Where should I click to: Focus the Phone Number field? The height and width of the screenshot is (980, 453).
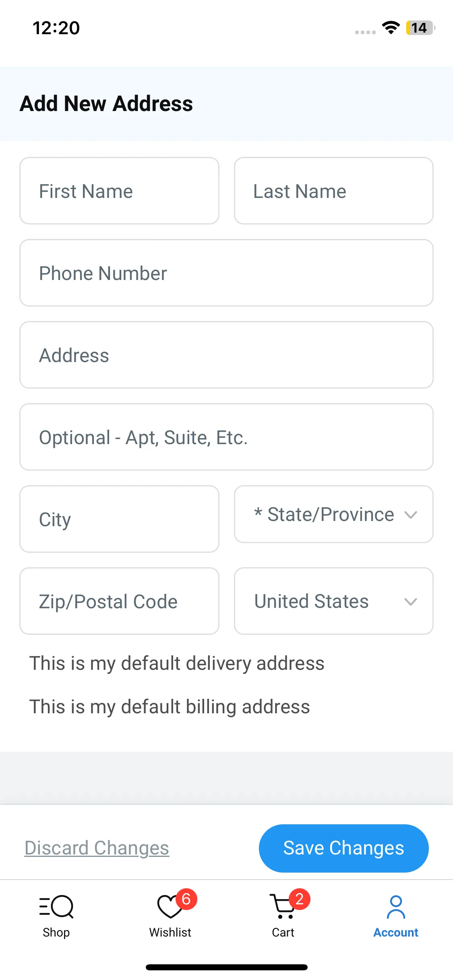(226, 273)
